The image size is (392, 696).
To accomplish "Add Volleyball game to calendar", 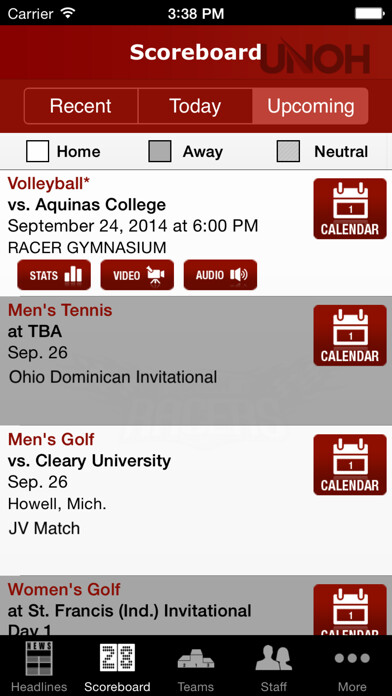I will pos(350,209).
